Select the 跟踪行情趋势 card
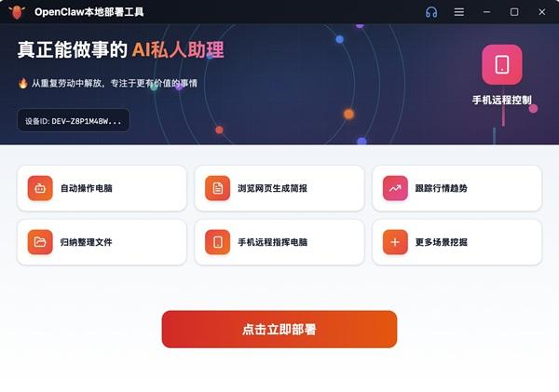This screenshot has width=559, height=392. coord(457,188)
